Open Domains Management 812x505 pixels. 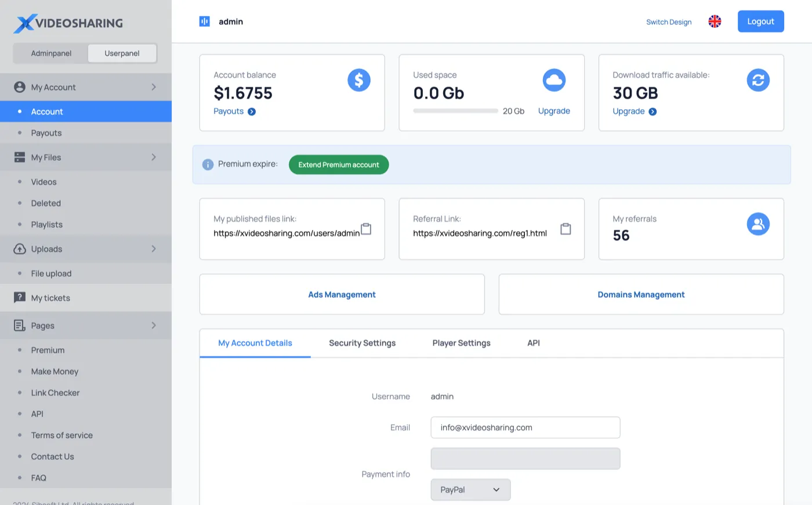point(641,294)
